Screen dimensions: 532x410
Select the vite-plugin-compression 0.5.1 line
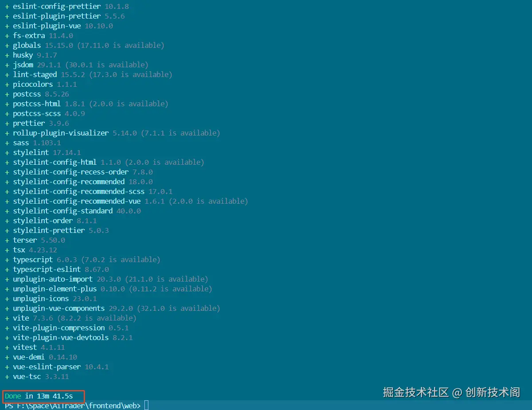click(67, 328)
